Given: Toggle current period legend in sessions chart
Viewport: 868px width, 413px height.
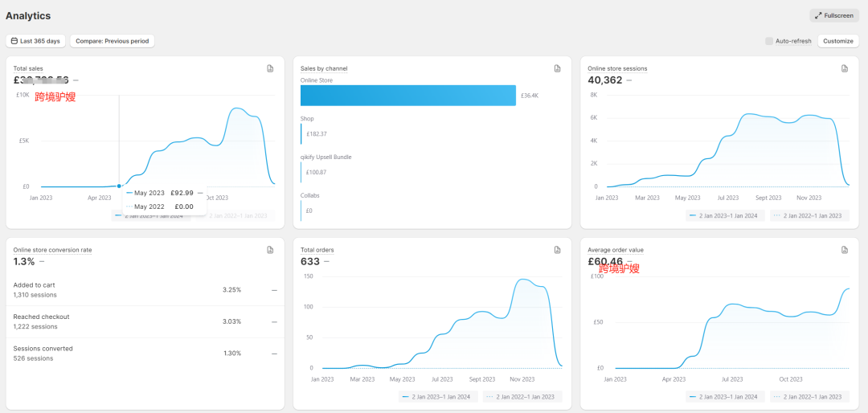Looking at the screenshot, I should click(726, 215).
